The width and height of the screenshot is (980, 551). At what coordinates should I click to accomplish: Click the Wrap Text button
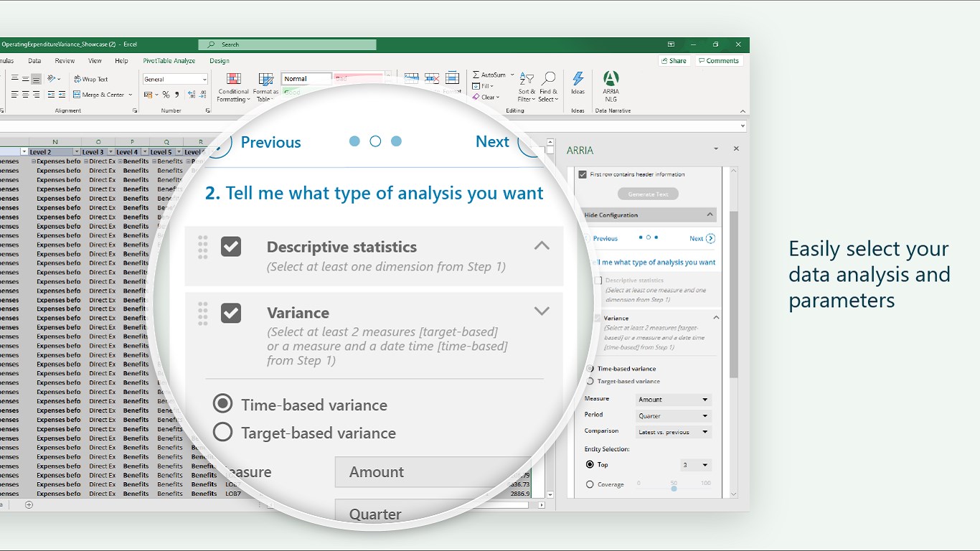click(91, 79)
